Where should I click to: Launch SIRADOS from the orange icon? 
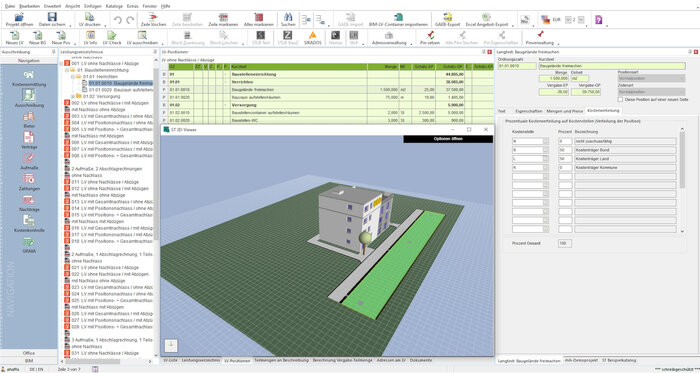click(312, 35)
